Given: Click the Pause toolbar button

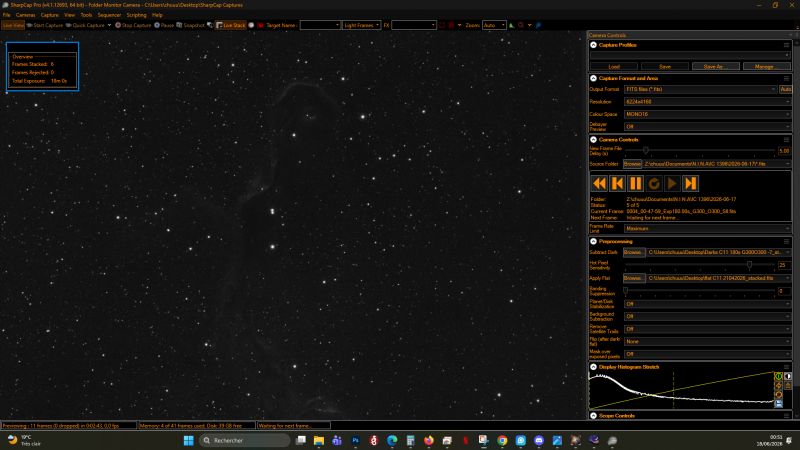Looking at the screenshot, I should [x=164, y=25].
